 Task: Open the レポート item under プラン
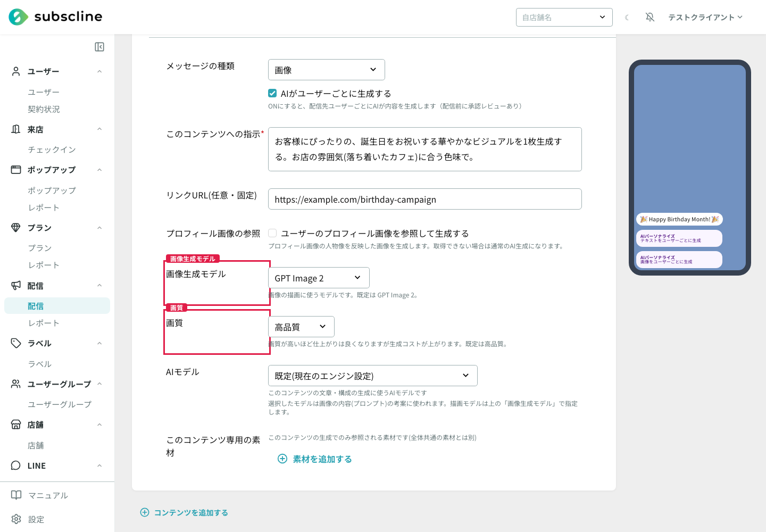pyautogui.click(x=44, y=265)
